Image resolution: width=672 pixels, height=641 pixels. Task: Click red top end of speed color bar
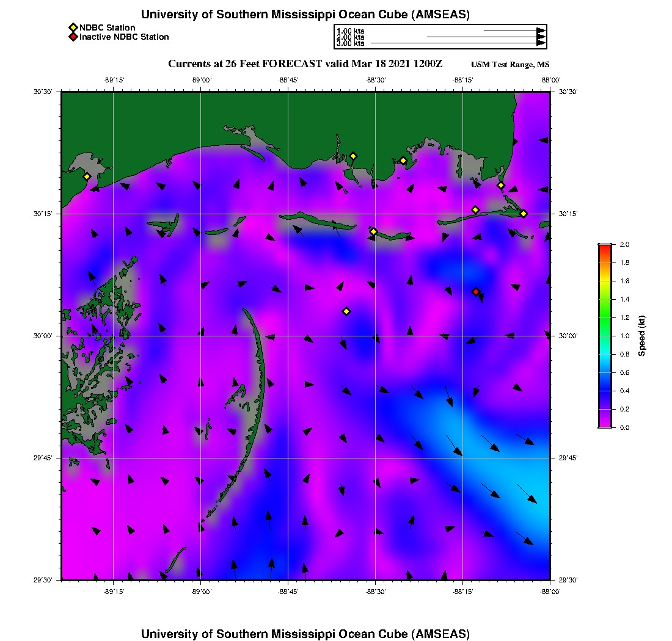click(x=605, y=246)
